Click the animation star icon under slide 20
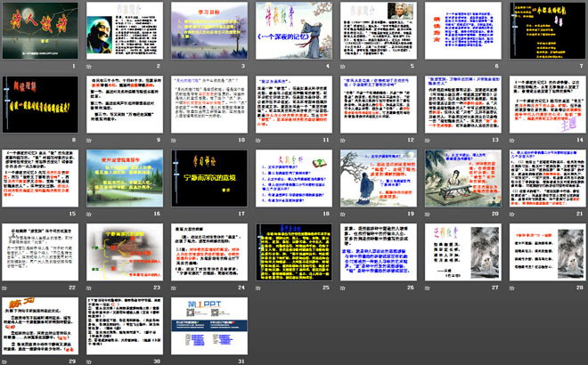This screenshot has height=365, width=588. (428, 214)
